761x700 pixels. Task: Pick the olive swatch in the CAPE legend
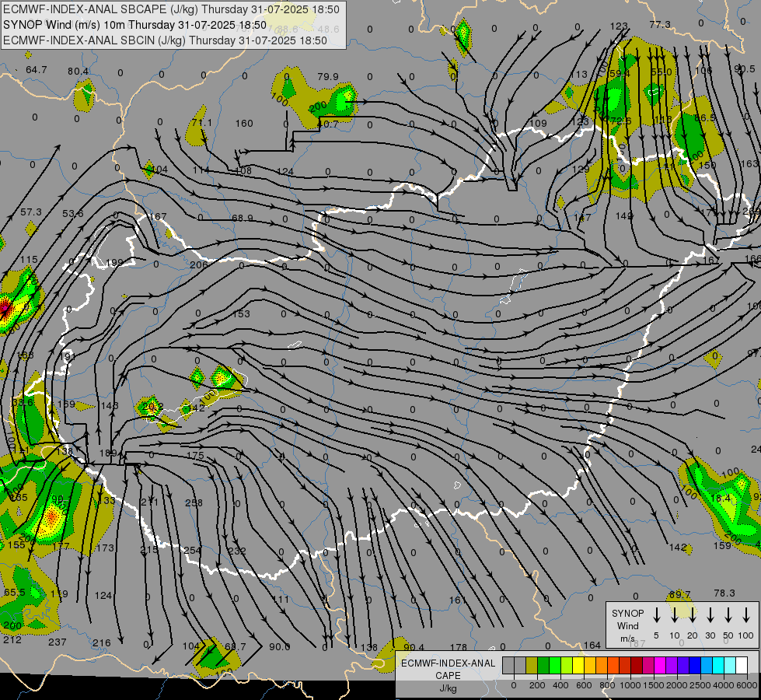coord(532,665)
